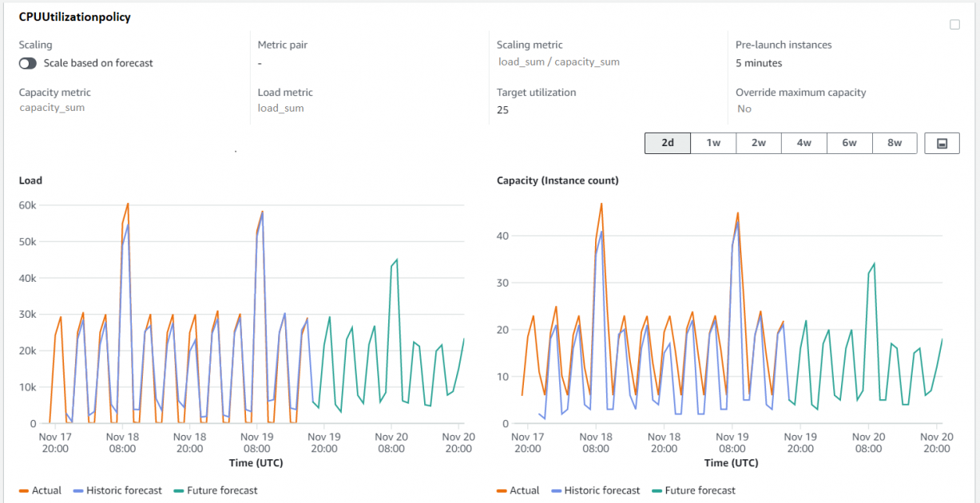Click the 6w range button
This screenshot has width=980, height=503.
849,143
